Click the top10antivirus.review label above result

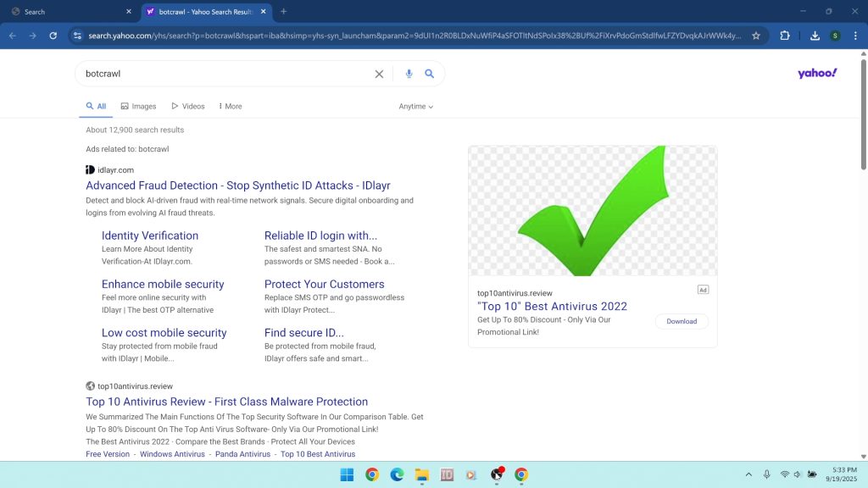(x=135, y=386)
